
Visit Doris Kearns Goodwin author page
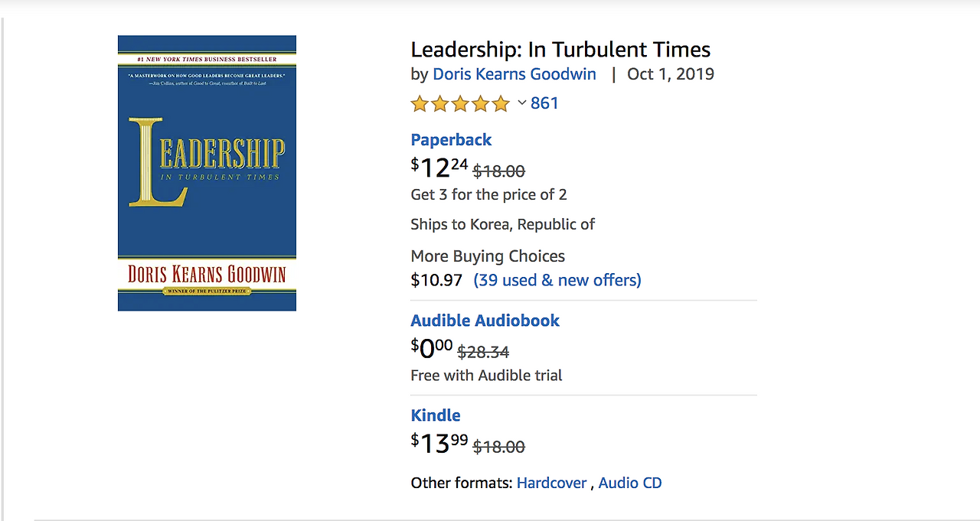[x=514, y=74]
